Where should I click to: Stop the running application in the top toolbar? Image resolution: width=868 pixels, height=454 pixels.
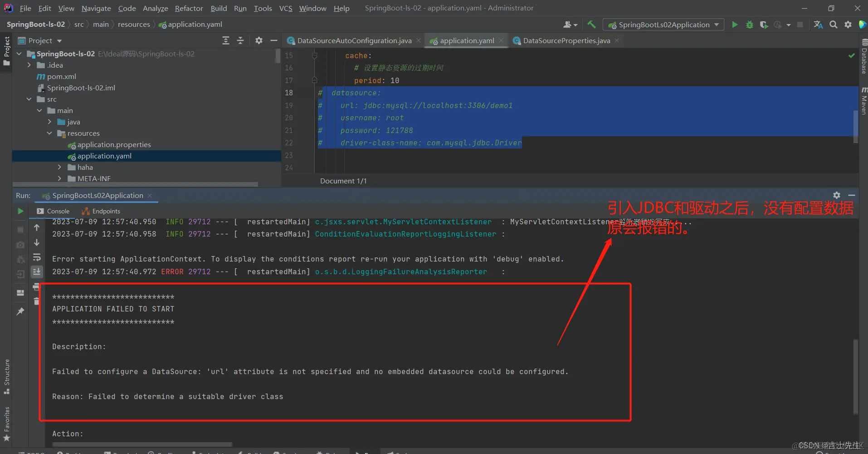800,25
